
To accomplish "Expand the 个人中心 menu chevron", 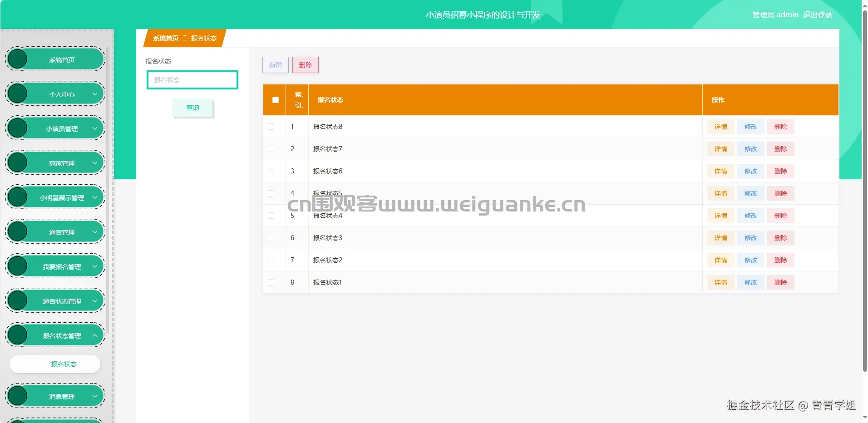I will coord(95,94).
